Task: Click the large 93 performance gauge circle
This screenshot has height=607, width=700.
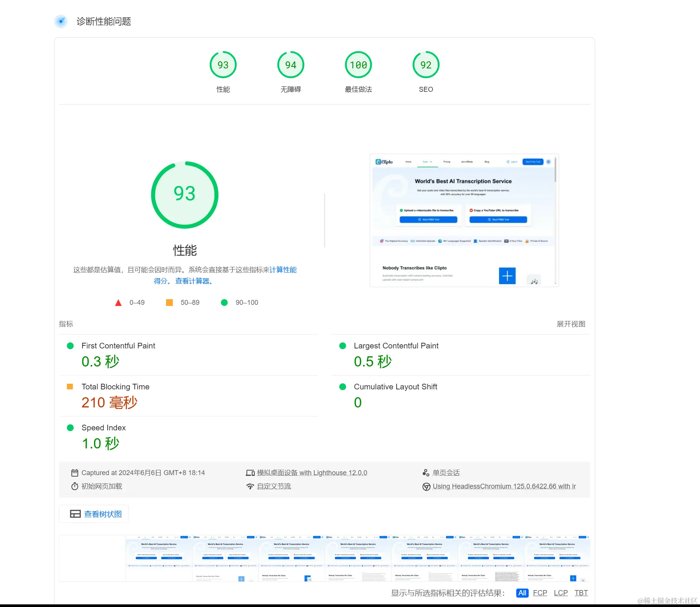Action: tap(184, 195)
